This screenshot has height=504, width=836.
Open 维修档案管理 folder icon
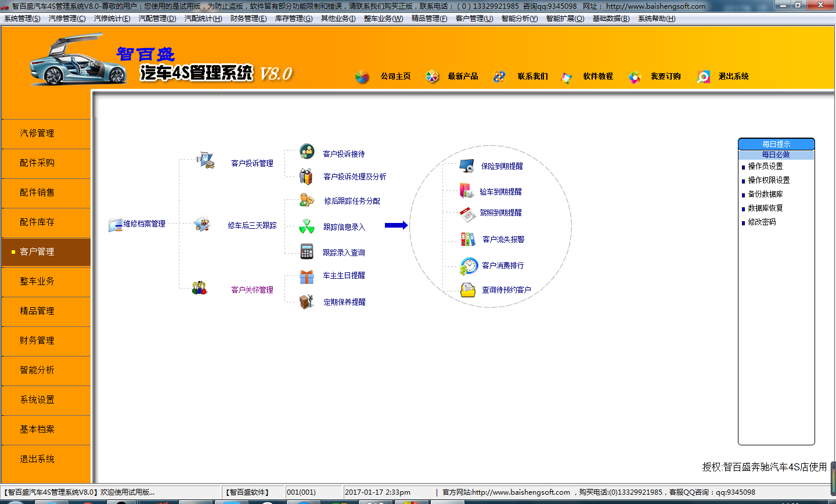(x=116, y=224)
